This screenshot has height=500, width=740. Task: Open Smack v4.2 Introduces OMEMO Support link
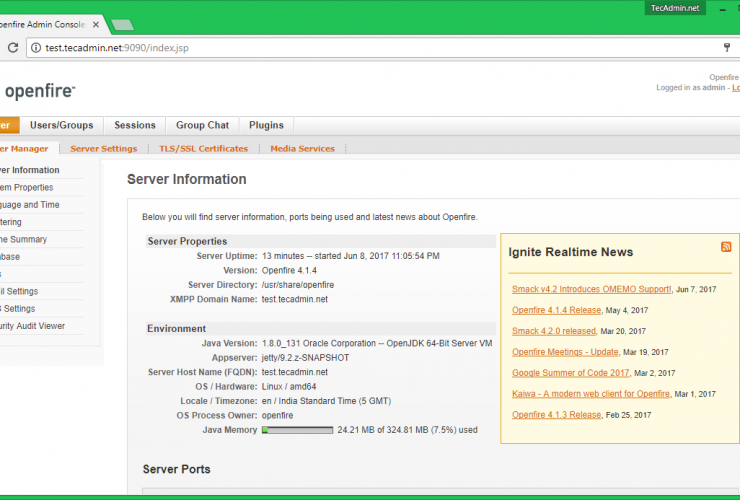tap(591, 289)
